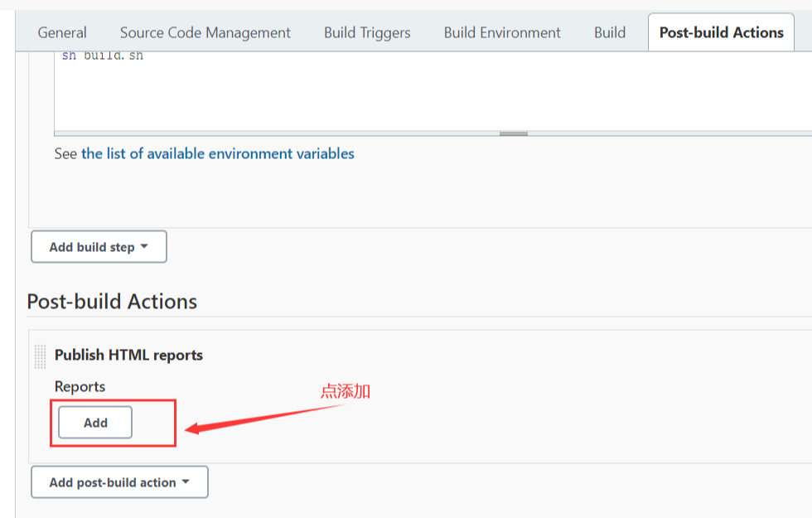Open the list of available environment variables
Screen dimensions: 812x518
217,154
